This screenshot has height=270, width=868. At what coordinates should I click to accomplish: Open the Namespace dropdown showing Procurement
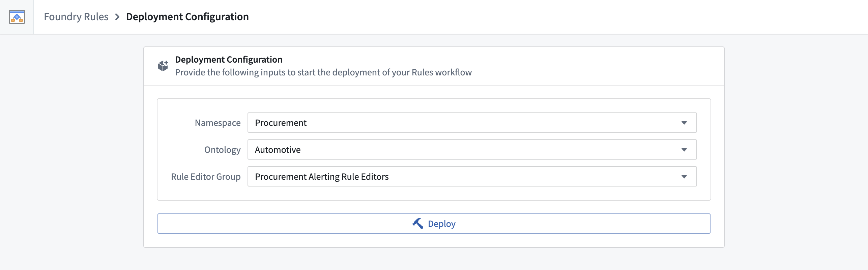[471, 123]
